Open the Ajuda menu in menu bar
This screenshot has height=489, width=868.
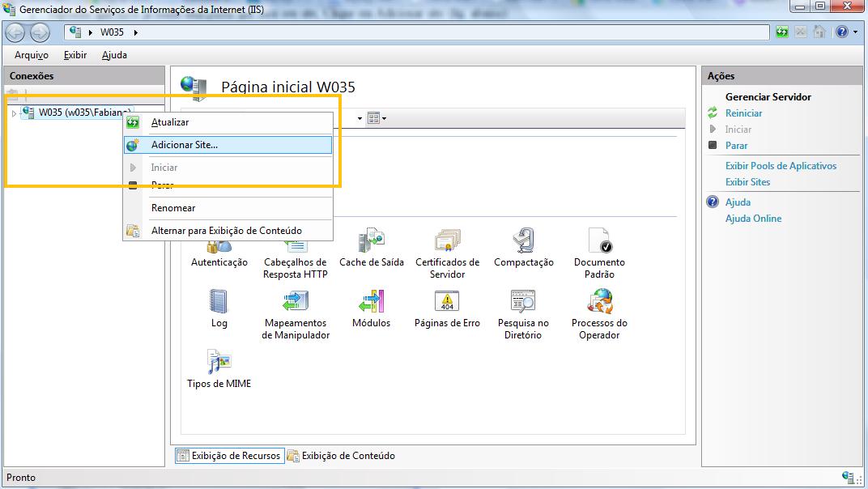click(x=115, y=55)
